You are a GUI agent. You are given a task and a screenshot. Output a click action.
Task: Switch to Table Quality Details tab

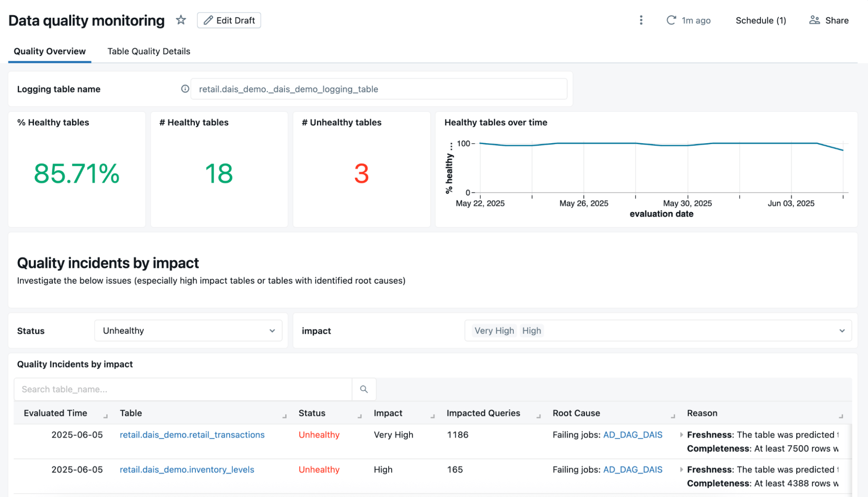[x=149, y=51]
